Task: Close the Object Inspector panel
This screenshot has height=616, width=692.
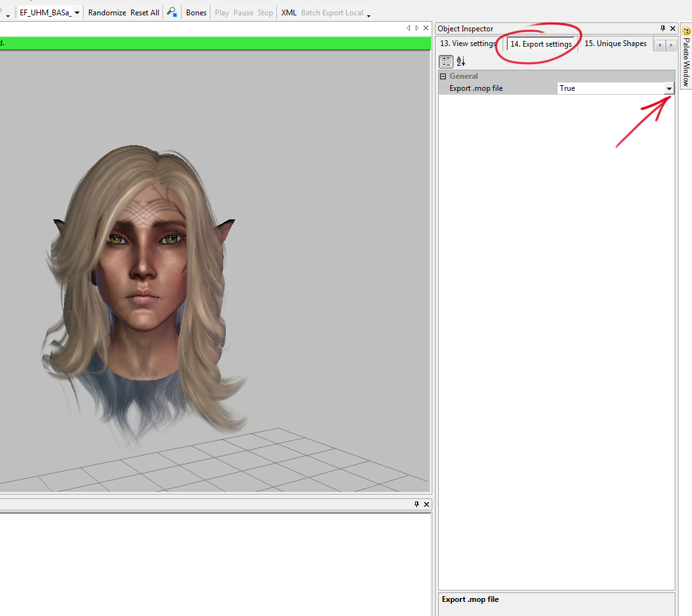Action: click(x=673, y=28)
